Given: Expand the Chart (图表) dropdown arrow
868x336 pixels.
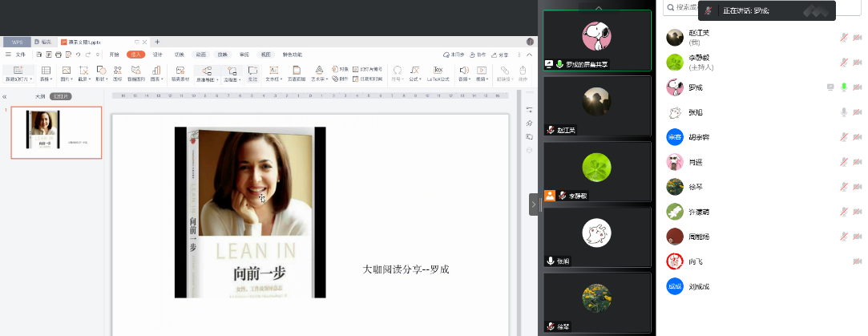Looking at the screenshot, I should [162, 79].
